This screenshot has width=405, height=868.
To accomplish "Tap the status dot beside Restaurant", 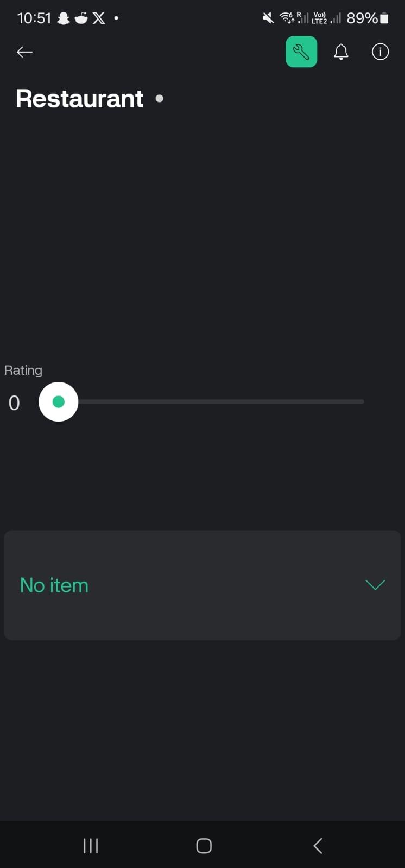I will coord(159,98).
